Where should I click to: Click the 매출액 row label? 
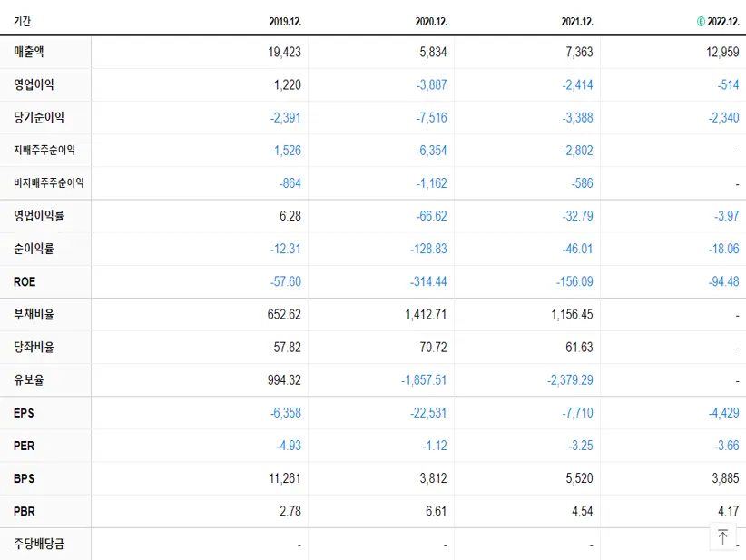28,52
